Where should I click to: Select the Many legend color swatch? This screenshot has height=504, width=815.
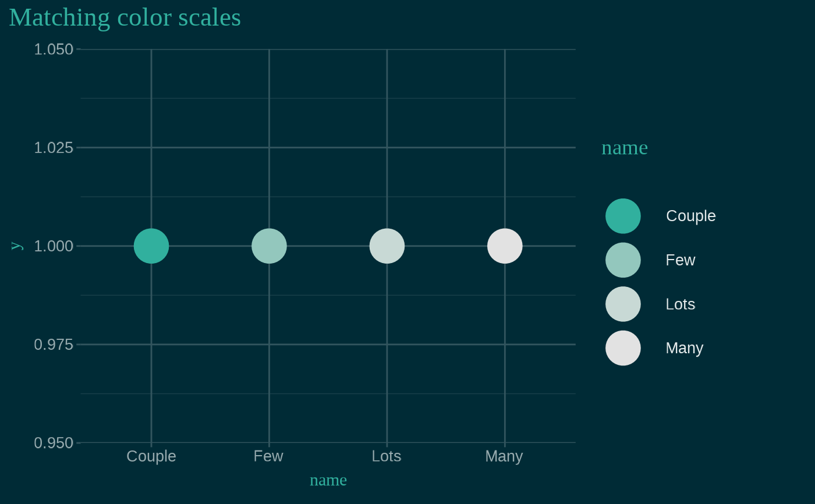click(623, 348)
